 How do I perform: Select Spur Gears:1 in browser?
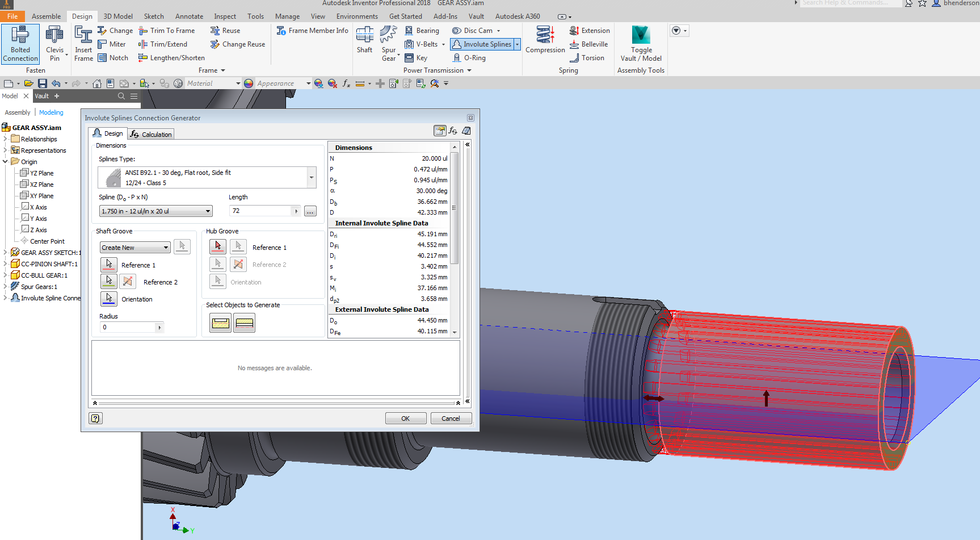pos(39,287)
